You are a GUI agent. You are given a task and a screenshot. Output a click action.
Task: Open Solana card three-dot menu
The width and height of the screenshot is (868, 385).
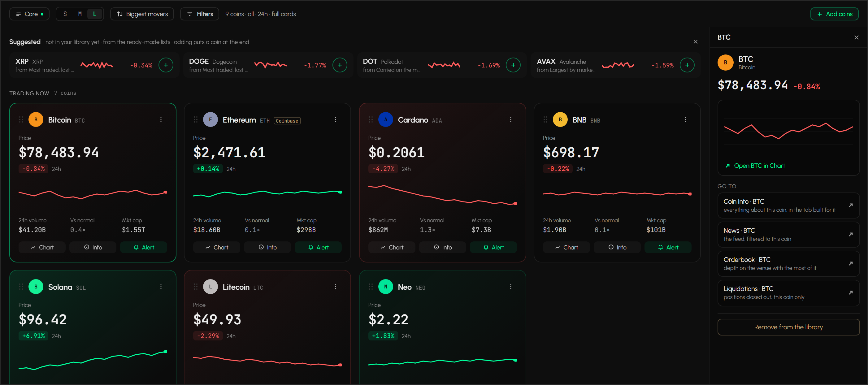pyautogui.click(x=161, y=287)
